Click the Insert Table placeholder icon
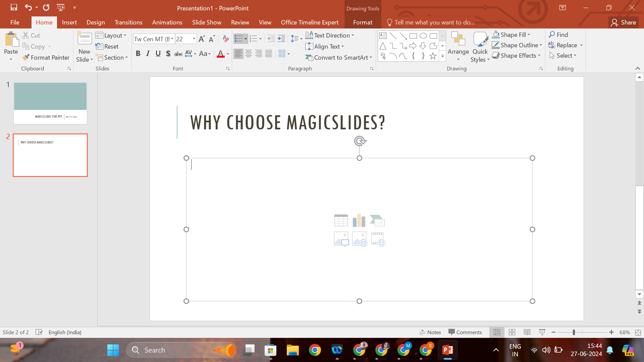The image size is (644, 362). [x=341, y=221]
